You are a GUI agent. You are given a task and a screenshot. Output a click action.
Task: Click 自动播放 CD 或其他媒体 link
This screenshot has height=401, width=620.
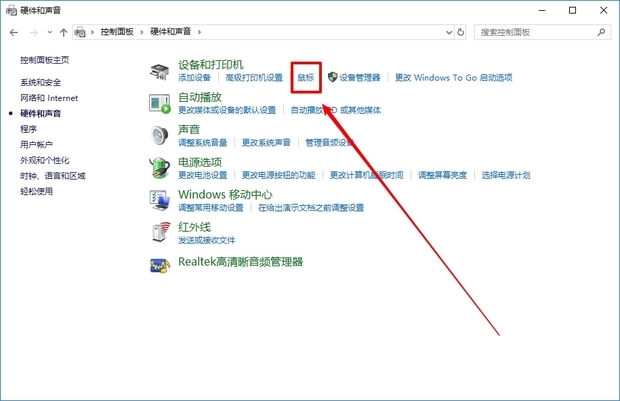336,110
